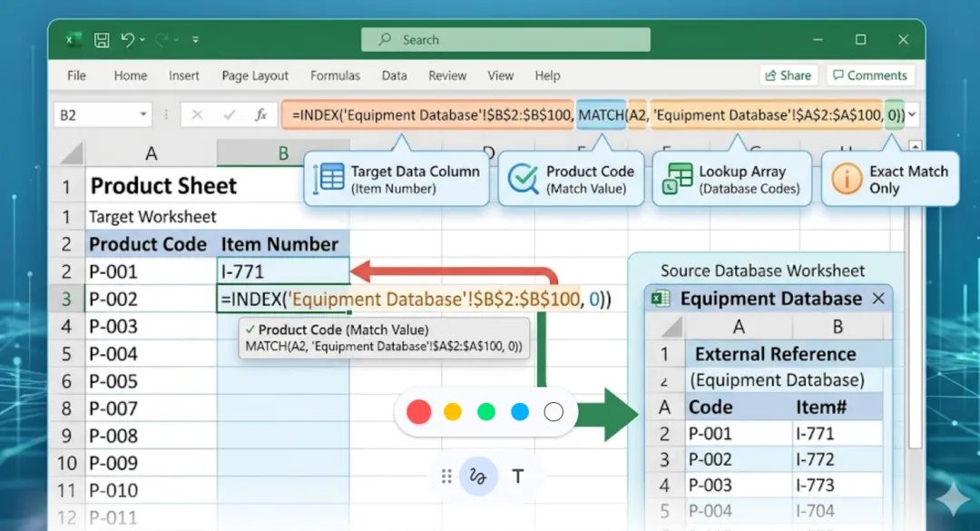Select the freehand draw tool
The width and height of the screenshot is (980, 531).
[478, 477]
